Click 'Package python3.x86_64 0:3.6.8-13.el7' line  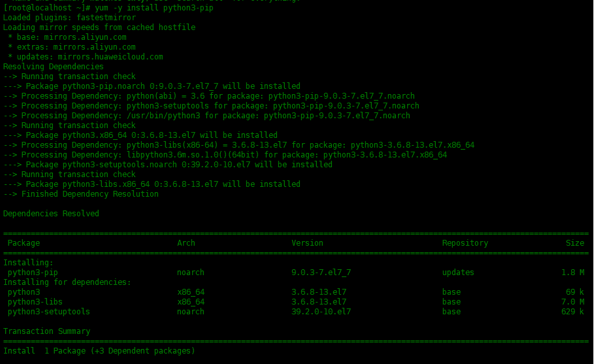140,135
